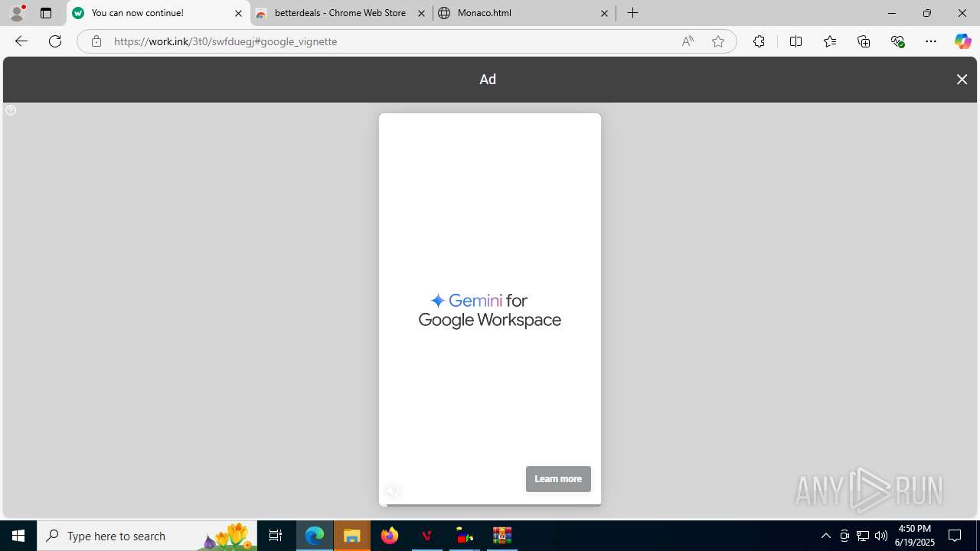Open the WinRAR taskbar icon

click(502, 536)
